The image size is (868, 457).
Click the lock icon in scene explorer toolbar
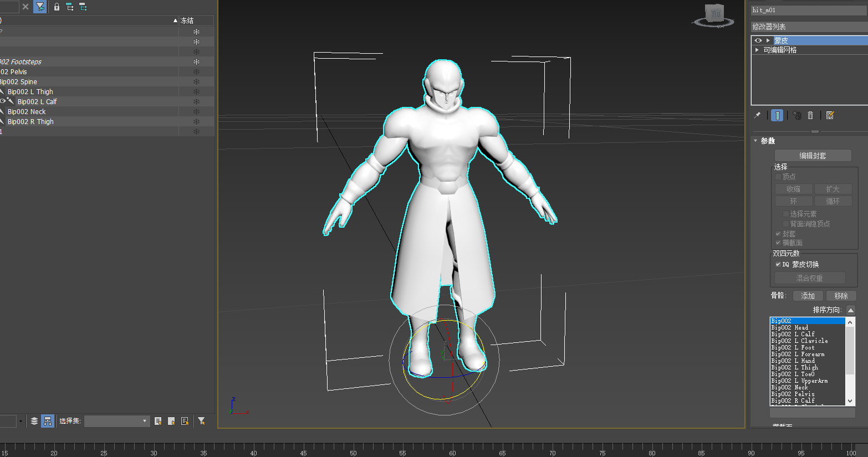pos(57,7)
